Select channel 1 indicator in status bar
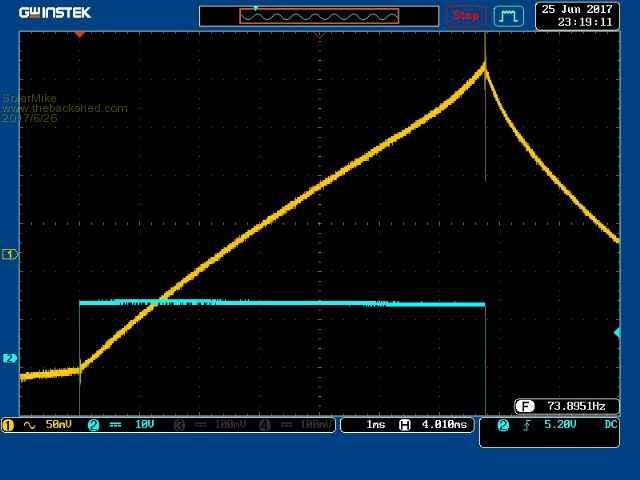The image size is (640, 480). click(9, 425)
